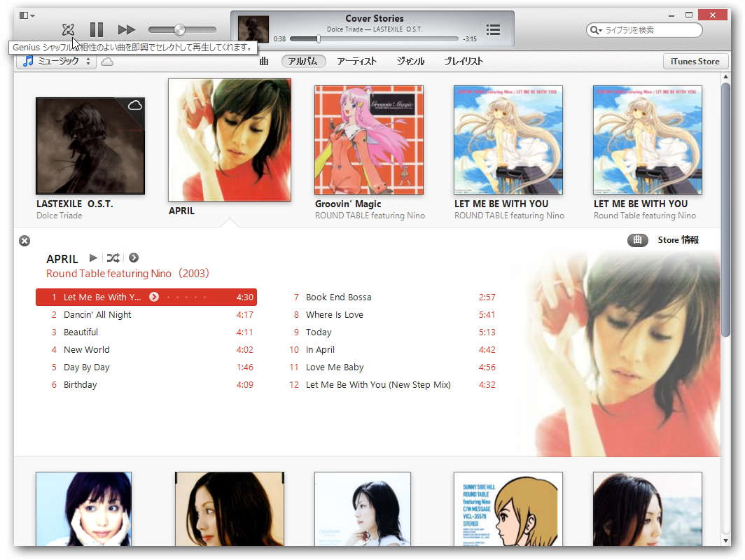Select track Where Is Love
The height and width of the screenshot is (560, 745).
coord(388,314)
